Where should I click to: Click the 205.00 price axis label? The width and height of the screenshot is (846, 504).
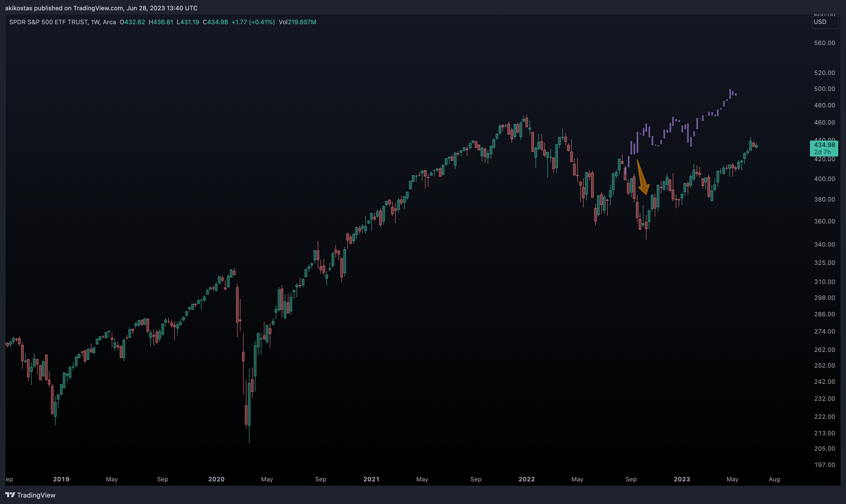pos(824,449)
